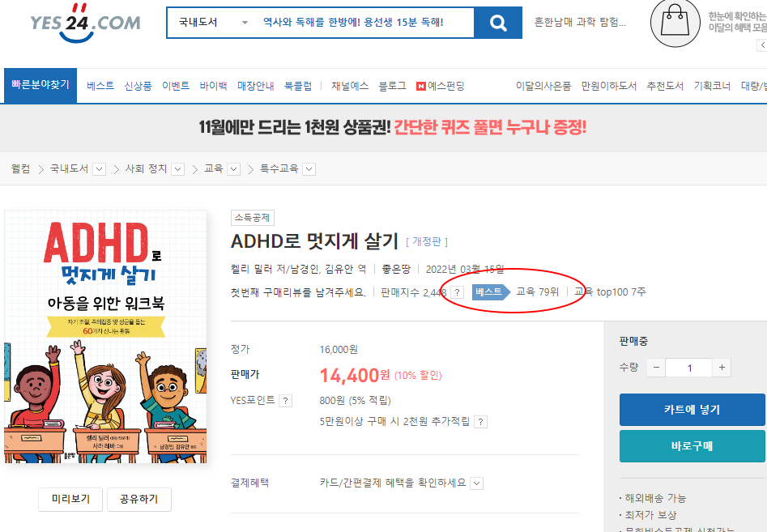Open 매장안내 menu
This screenshot has height=532, width=767.
[255, 86]
